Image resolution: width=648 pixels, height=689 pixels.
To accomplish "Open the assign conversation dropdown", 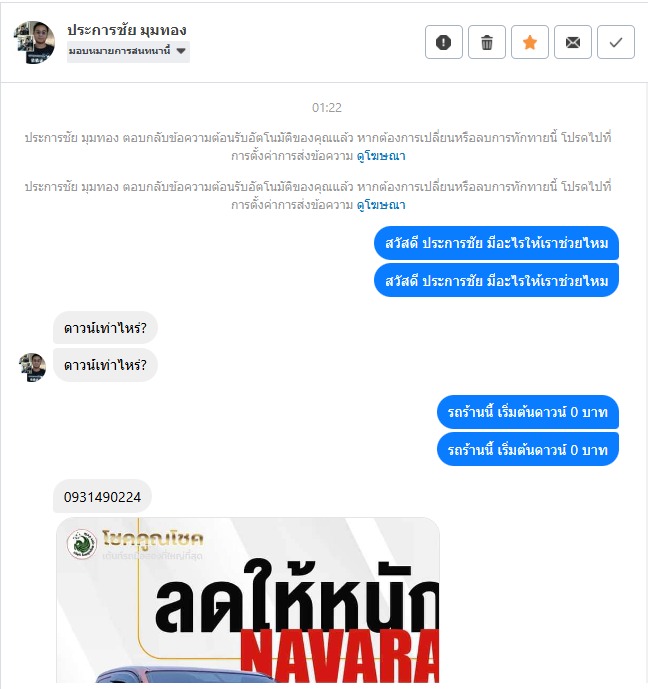I will click(x=128, y=51).
